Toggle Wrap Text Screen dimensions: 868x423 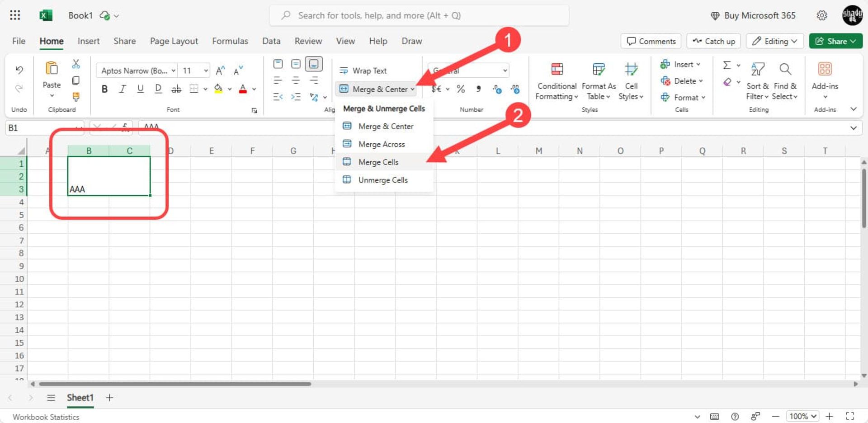coord(363,70)
